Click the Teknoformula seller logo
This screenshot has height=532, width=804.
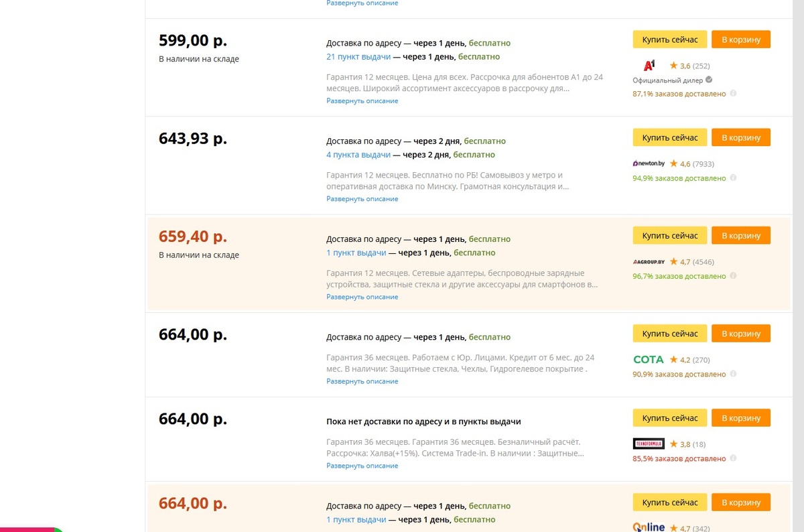648,444
